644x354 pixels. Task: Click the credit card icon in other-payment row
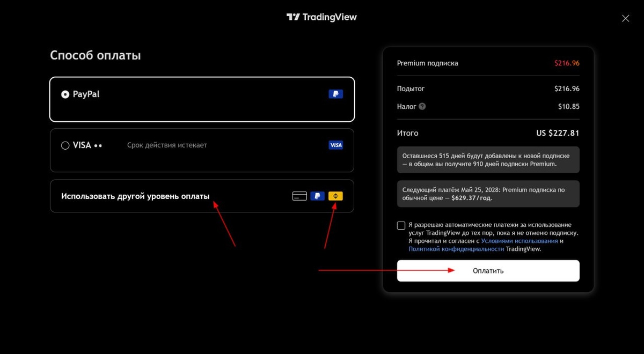(299, 196)
